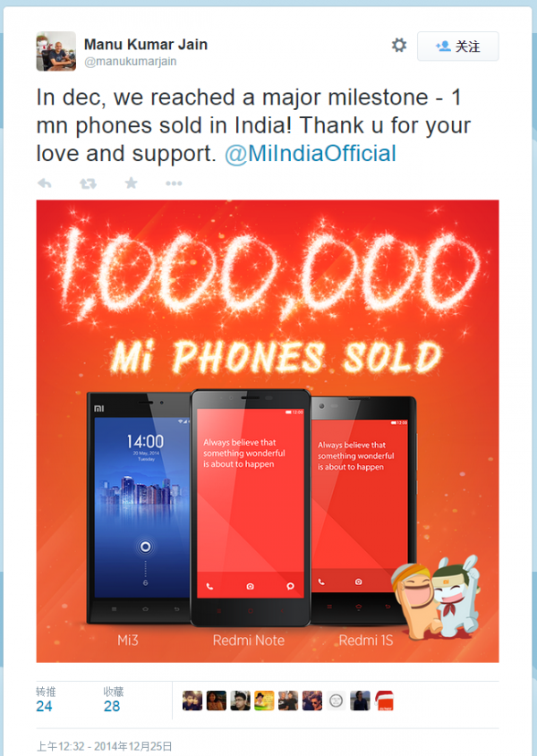The height and width of the screenshot is (756, 537).
Task: Click the second user avatar in the list
Action: point(217,701)
